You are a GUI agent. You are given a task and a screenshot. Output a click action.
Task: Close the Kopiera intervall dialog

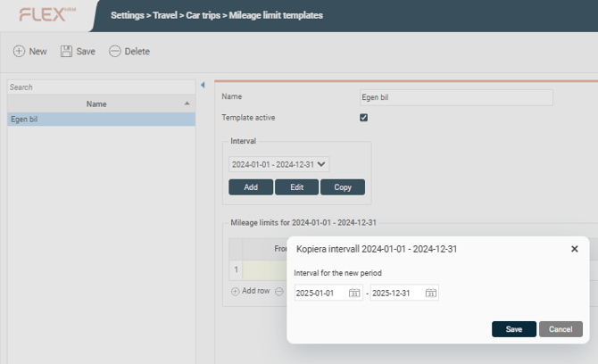click(574, 249)
